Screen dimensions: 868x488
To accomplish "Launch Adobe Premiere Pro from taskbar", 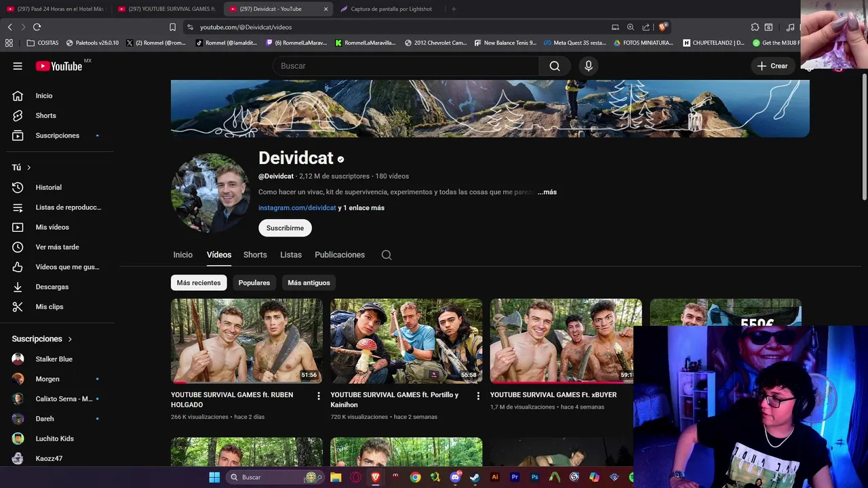I will click(x=515, y=477).
